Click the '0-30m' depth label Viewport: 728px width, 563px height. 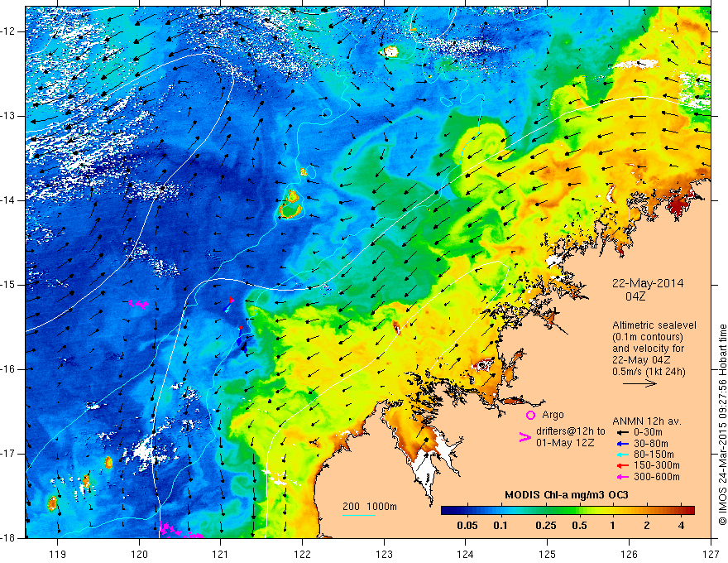click(x=649, y=432)
